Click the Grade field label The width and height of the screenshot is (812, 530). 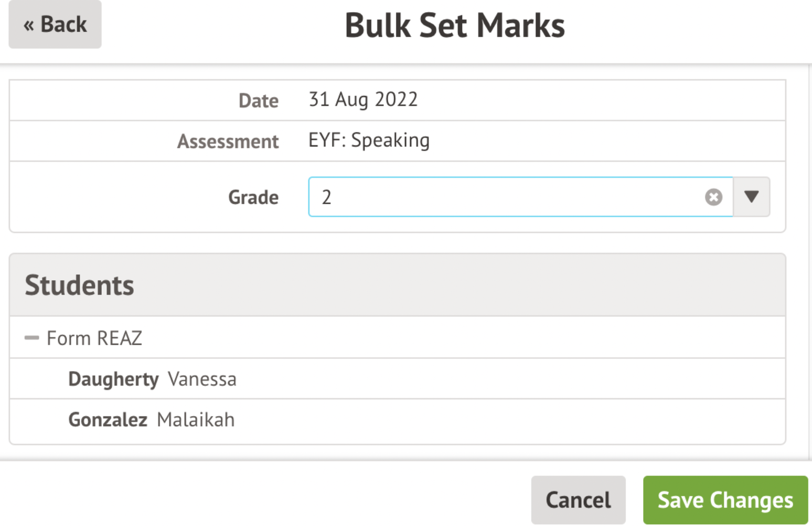point(253,198)
